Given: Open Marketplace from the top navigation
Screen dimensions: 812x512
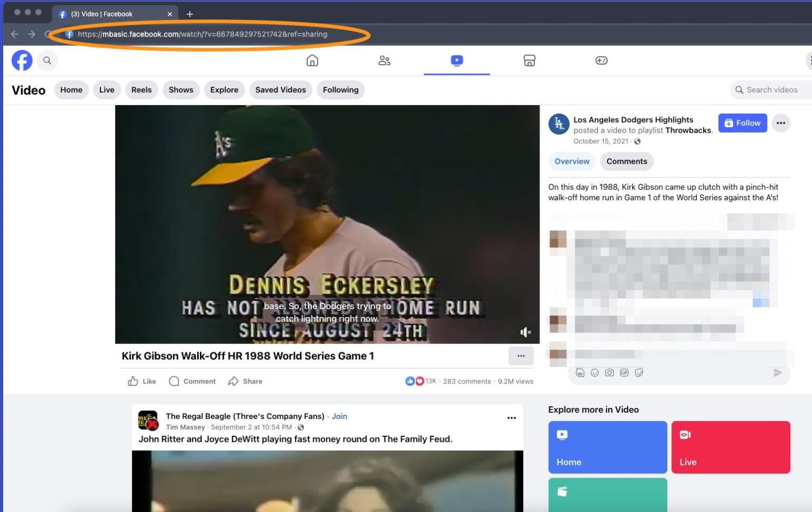Looking at the screenshot, I should [529, 60].
